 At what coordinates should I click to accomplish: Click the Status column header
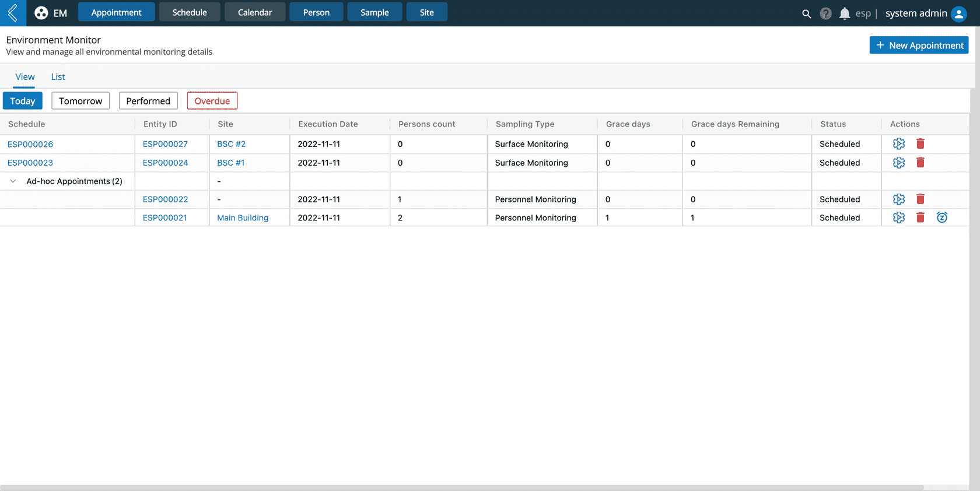coord(833,124)
